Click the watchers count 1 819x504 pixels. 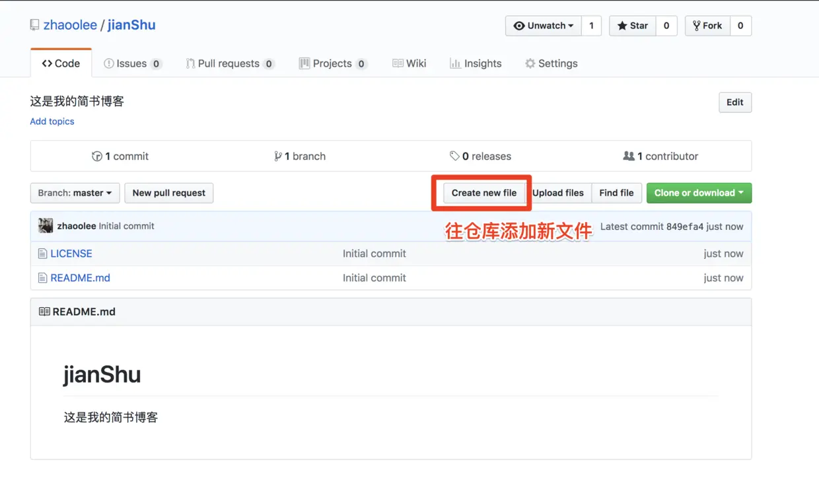coord(591,26)
